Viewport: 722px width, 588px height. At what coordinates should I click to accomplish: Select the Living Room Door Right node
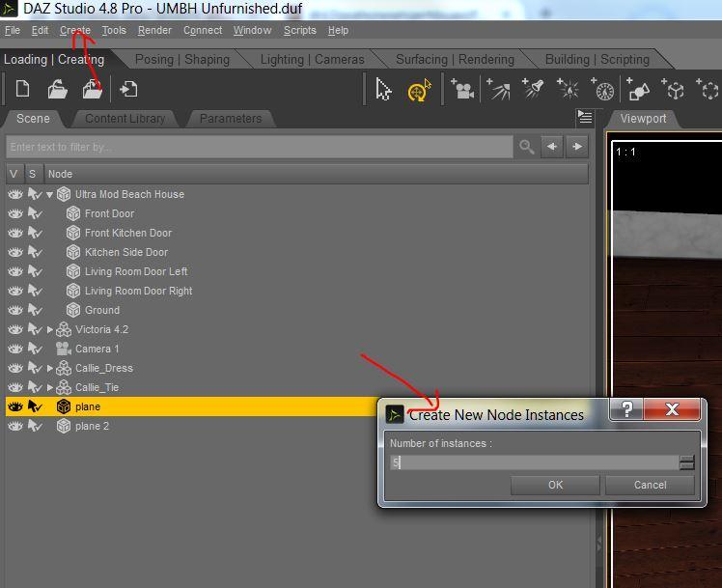coord(138,291)
